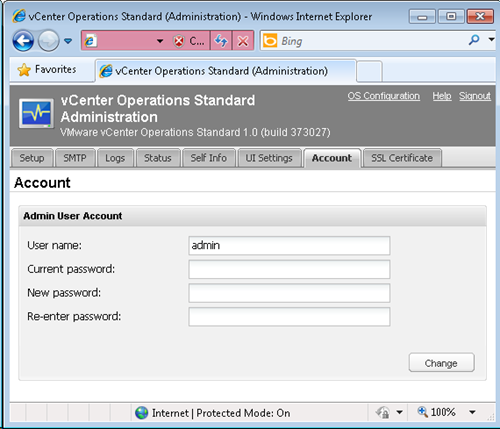Click the New password field
The width and height of the screenshot is (500, 429).
pyautogui.click(x=289, y=293)
